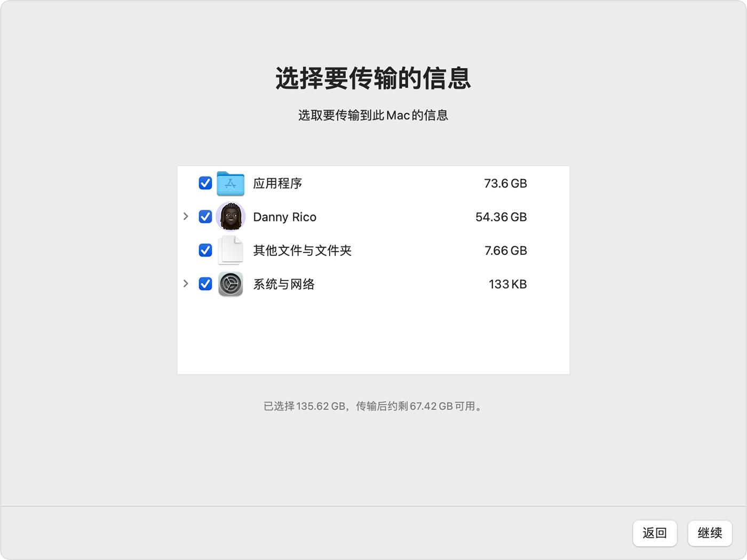
Task: Click Danny Rico's Memoji avatar icon
Action: (x=231, y=217)
